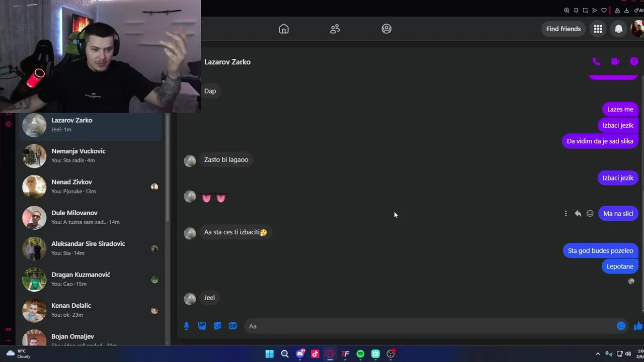Send a thumbs-up like
Screen dimensions: 644x362
point(638,326)
